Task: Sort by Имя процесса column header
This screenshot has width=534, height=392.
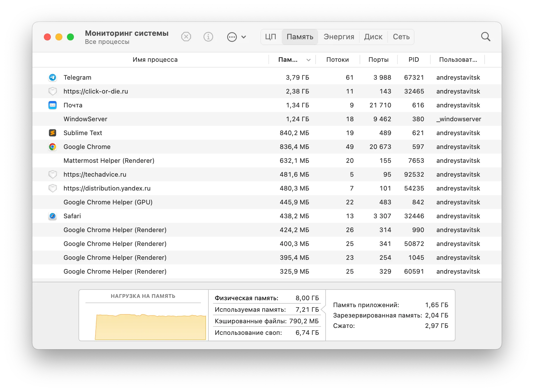Action: 155,60
